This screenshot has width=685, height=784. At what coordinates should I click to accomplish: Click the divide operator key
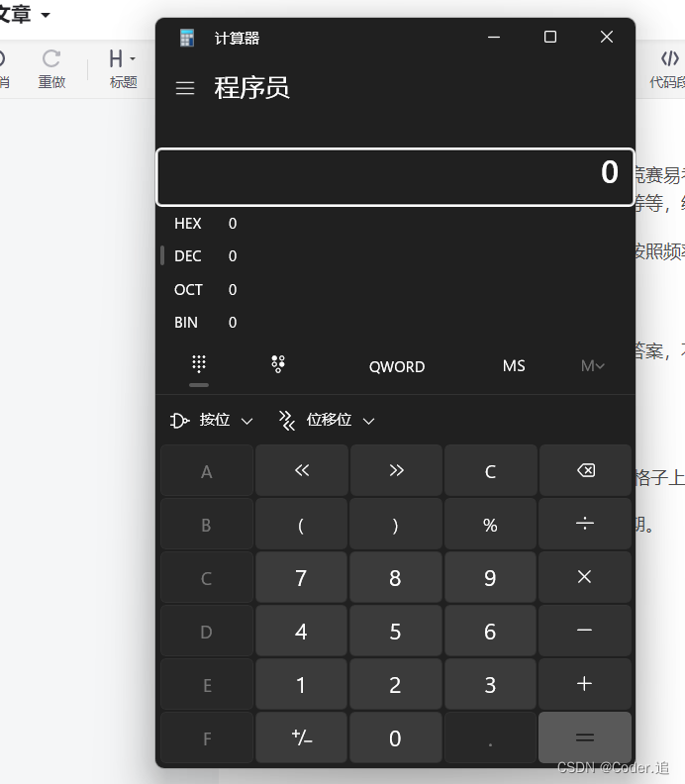[585, 524]
